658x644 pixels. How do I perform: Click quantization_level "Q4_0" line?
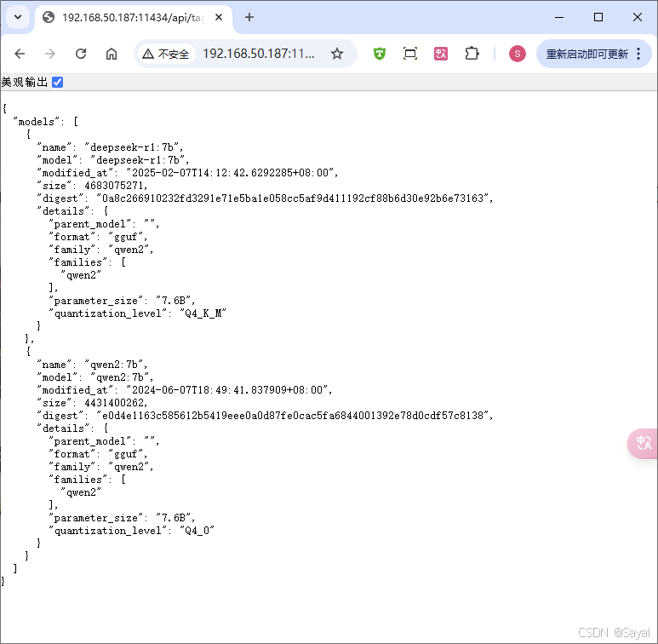131,531
